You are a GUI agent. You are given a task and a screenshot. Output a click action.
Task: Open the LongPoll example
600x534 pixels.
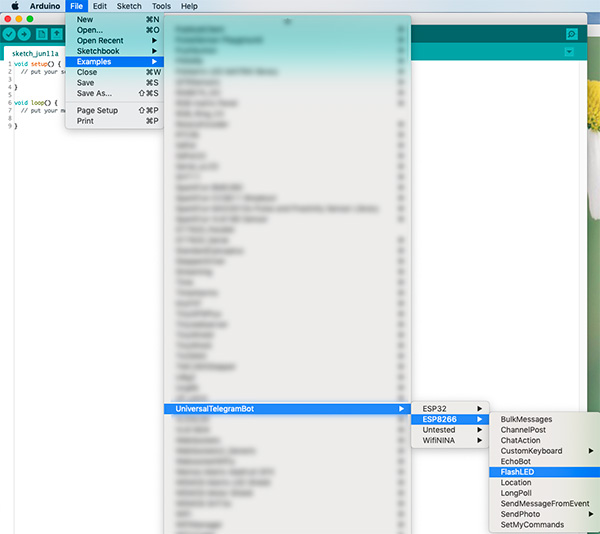coord(545,493)
